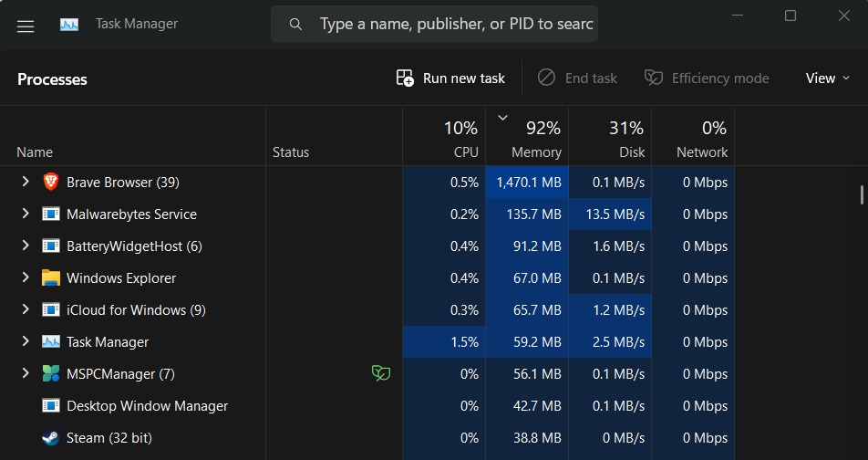Screen dimensions: 868x460
Task: Click the MSPCManager app icon
Action: click(x=51, y=374)
